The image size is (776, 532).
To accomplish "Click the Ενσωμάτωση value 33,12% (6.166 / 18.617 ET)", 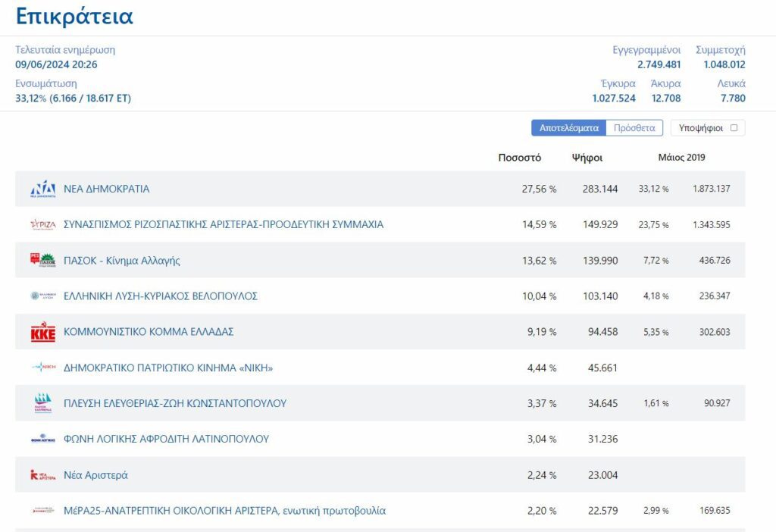I will point(74,98).
